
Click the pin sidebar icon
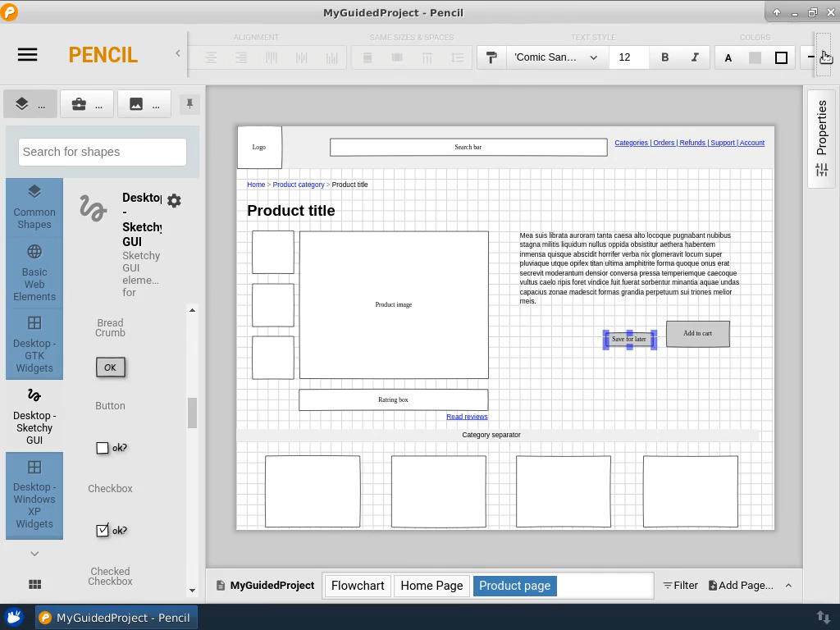tap(189, 104)
